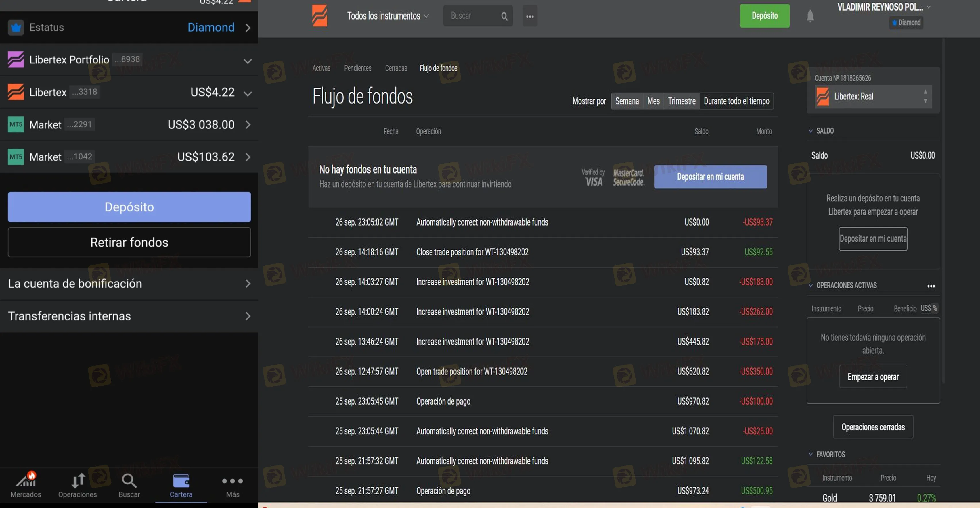Select the Semana time filter
980x508 pixels.
[627, 101]
